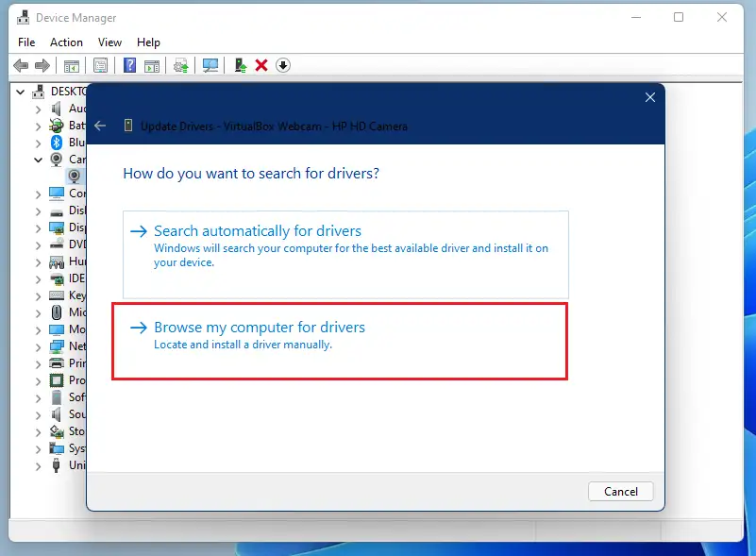The height and width of the screenshot is (556, 756).
Task: Collapse the Cameras category chevron
Action: coord(38,160)
